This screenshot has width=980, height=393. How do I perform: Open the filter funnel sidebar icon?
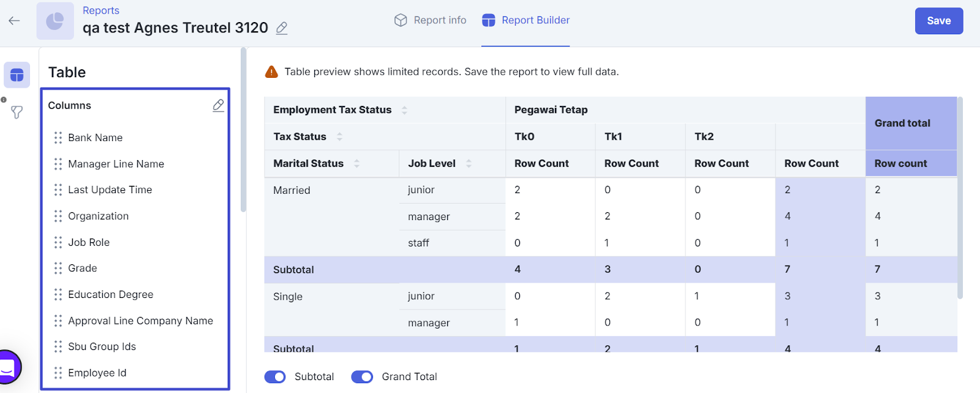tap(17, 112)
